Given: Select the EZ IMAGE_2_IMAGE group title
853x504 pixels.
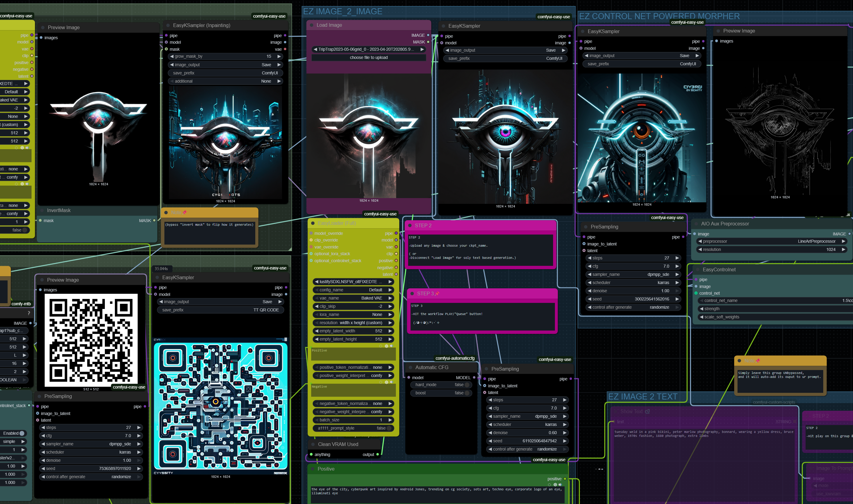Looking at the screenshot, I should click(342, 12).
